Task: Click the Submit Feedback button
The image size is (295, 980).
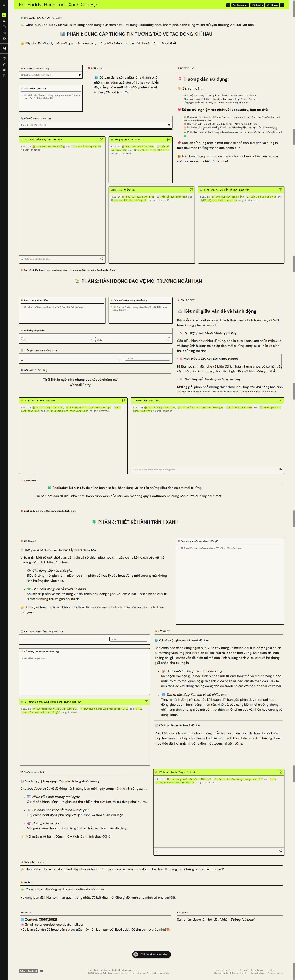Action: coord(29,971)
